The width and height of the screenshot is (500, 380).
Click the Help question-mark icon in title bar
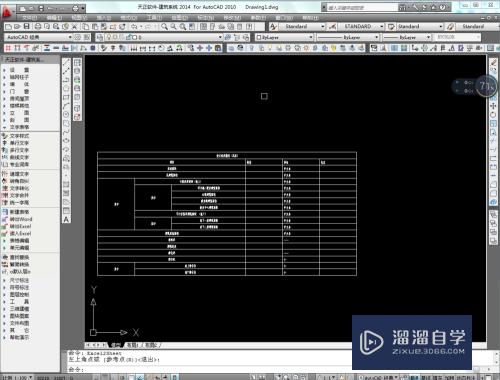coord(443,7)
